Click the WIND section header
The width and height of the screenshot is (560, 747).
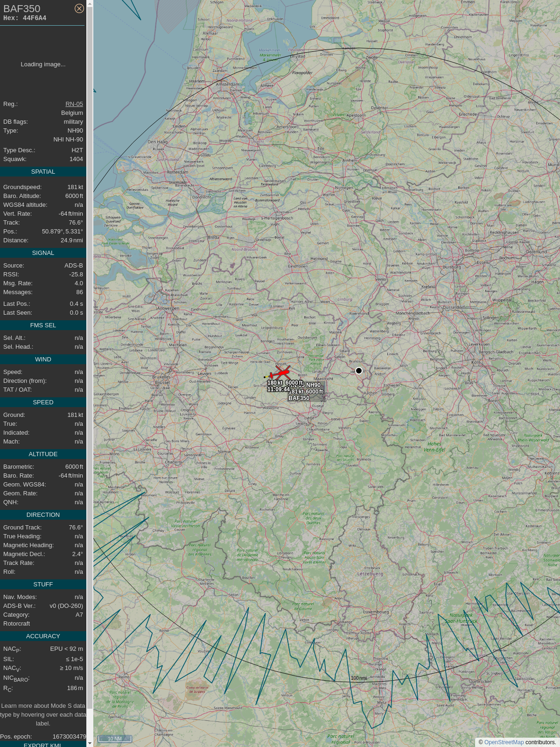pyautogui.click(x=43, y=359)
